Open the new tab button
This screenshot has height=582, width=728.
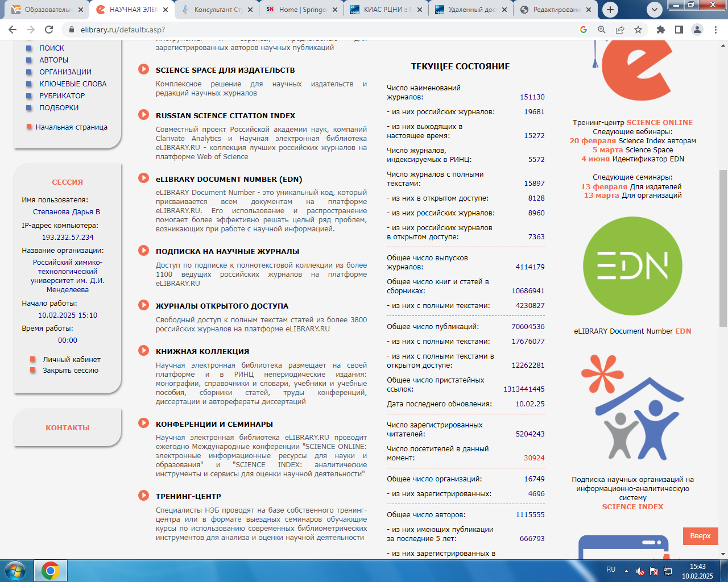[x=610, y=10]
